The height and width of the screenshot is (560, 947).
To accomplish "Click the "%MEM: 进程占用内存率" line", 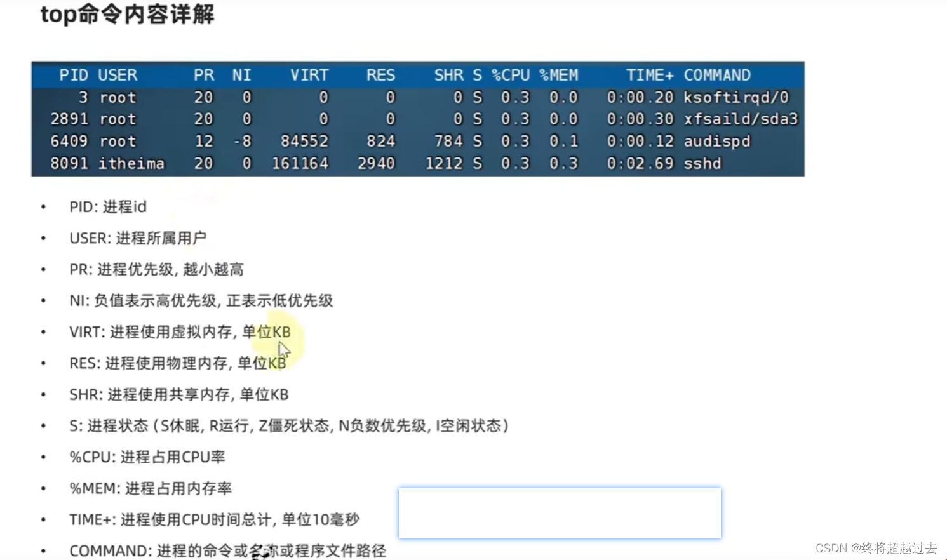I will (x=151, y=488).
